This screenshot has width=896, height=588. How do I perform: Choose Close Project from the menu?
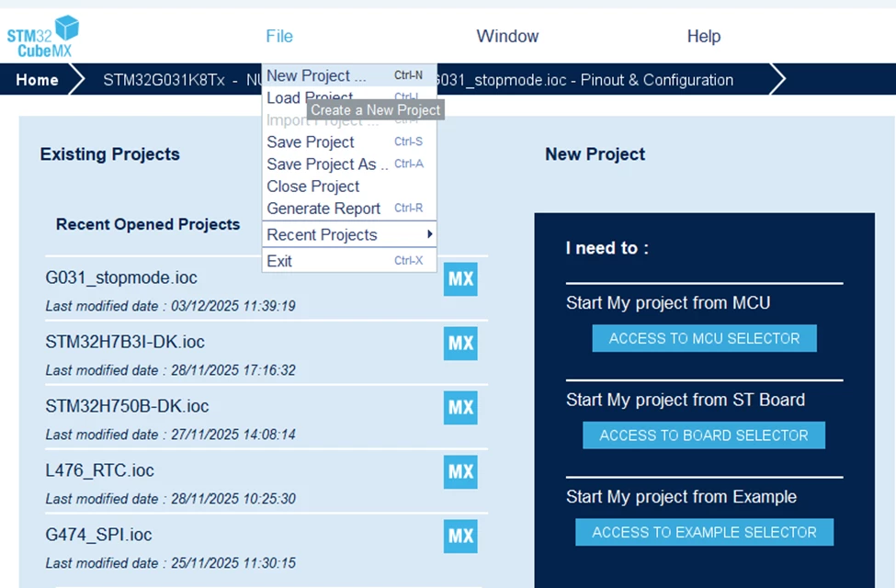click(x=349, y=187)
